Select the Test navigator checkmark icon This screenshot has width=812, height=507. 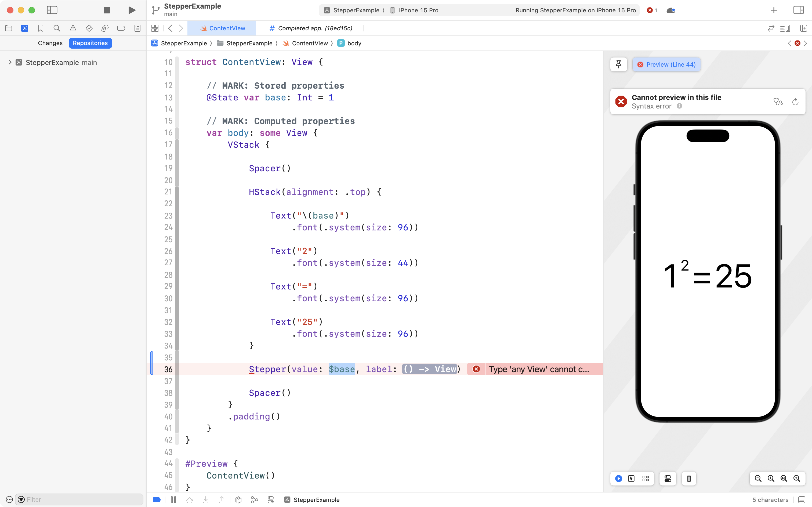point(89,28)
